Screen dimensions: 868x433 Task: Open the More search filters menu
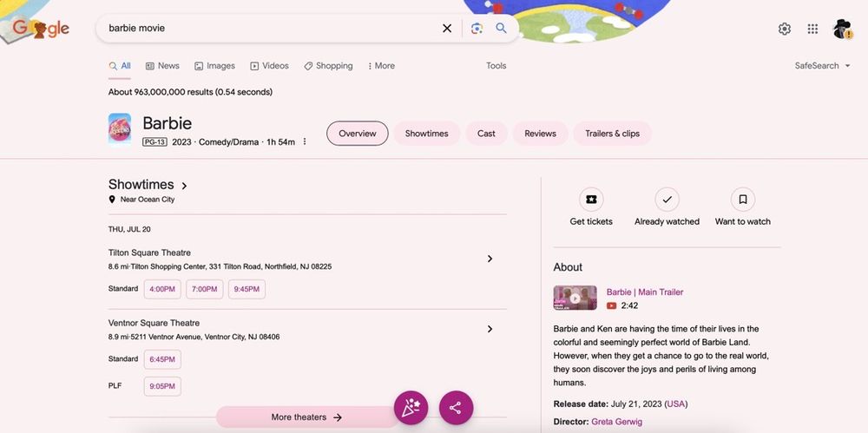[x=381, y=65]
